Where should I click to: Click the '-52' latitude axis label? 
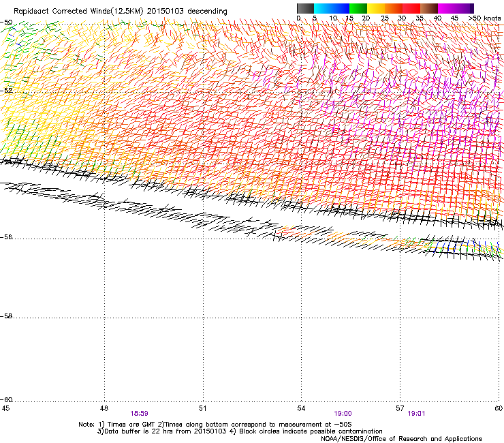(6, 91)
